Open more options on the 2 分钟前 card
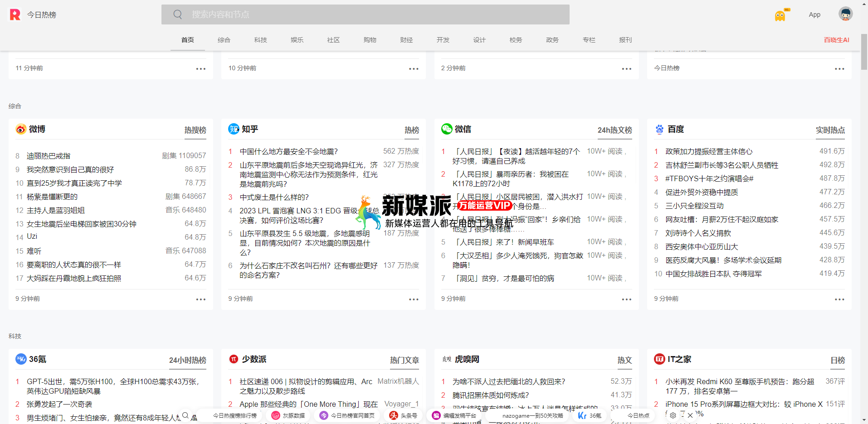The width and height of the screenshot is (868, 424). [x=627, y=69]
